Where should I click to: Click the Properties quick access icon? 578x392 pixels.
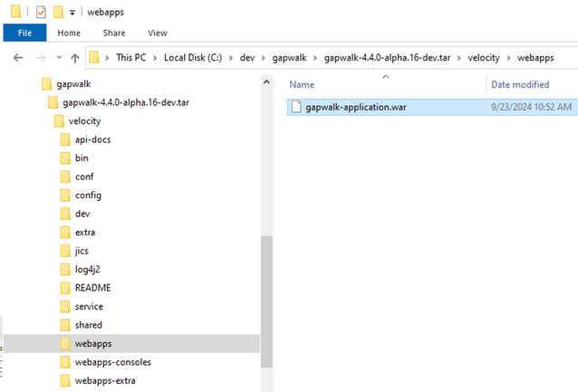point(41,12)
